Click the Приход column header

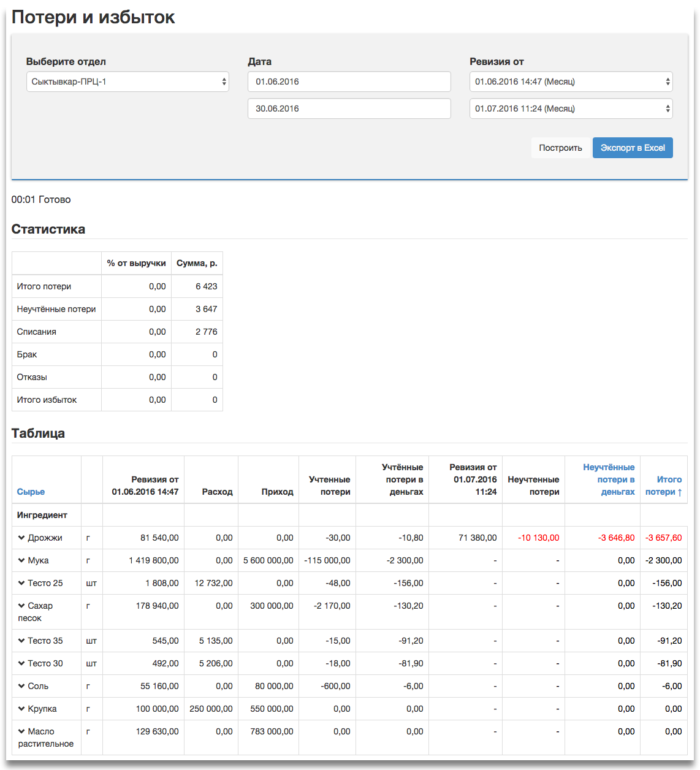[278, 492]
